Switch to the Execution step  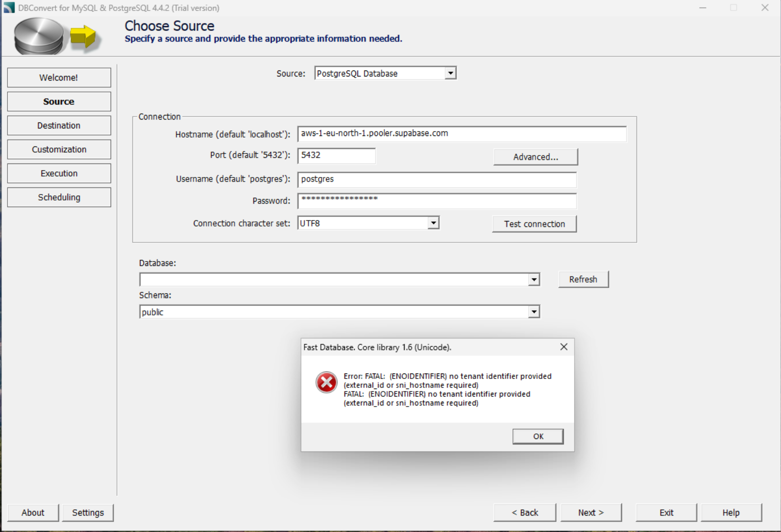59,173
